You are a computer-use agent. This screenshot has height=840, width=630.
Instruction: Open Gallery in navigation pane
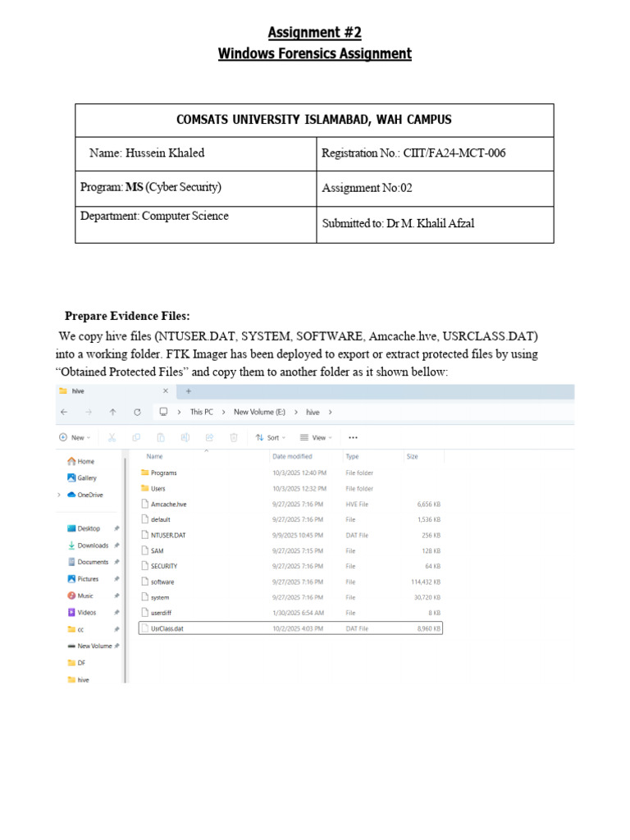[82, 478]
